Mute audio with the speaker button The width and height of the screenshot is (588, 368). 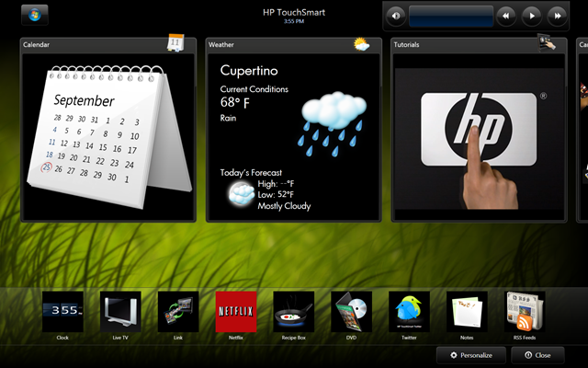coord(396,17)
